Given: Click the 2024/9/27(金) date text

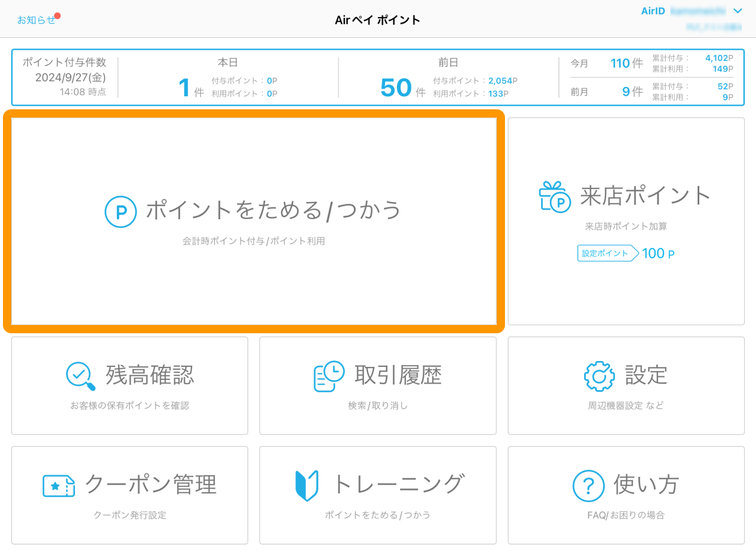Looking at the screenshot, I should (x=70, y=77).
